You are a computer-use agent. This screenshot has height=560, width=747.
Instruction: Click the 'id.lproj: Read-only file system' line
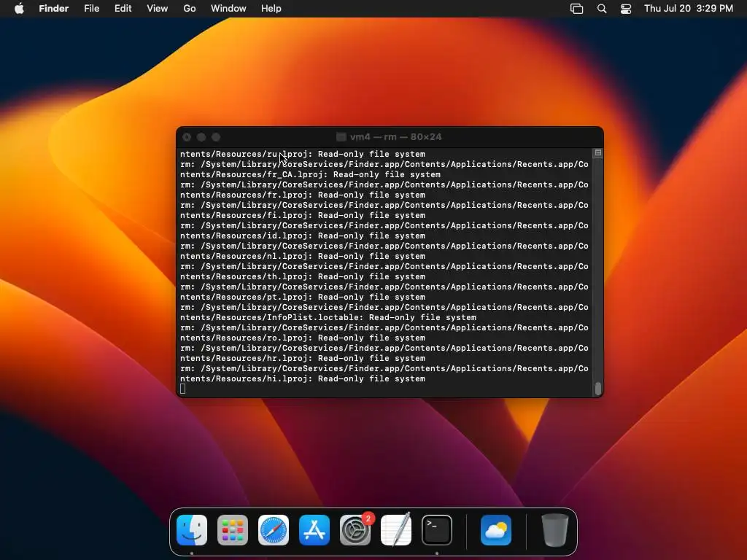303,236
